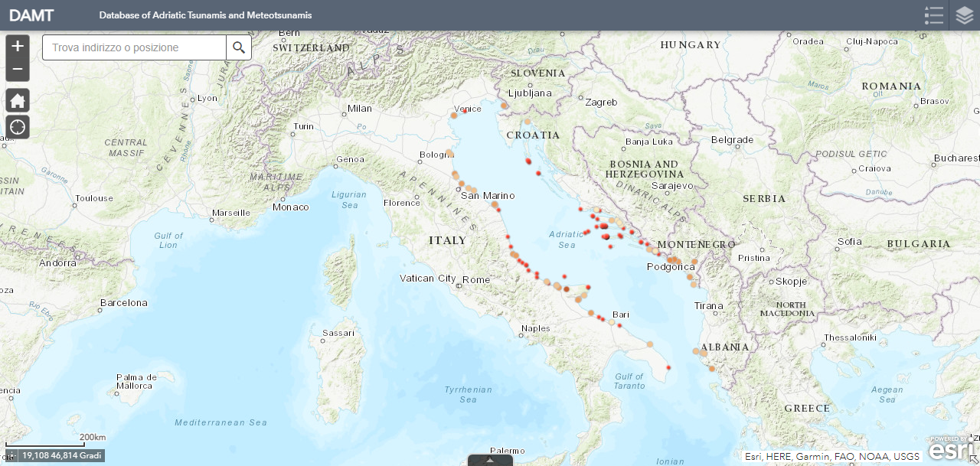Viewport: 980px width, 466px height.
Task: Select the orange marker directly below Ljubljana label
Action: point(528,122)
